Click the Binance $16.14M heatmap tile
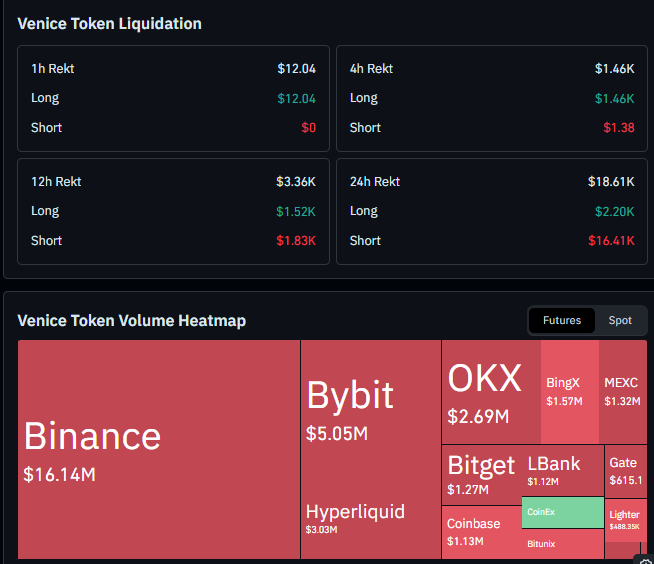This screenshot has width=654, height=564. coord(159,449)
